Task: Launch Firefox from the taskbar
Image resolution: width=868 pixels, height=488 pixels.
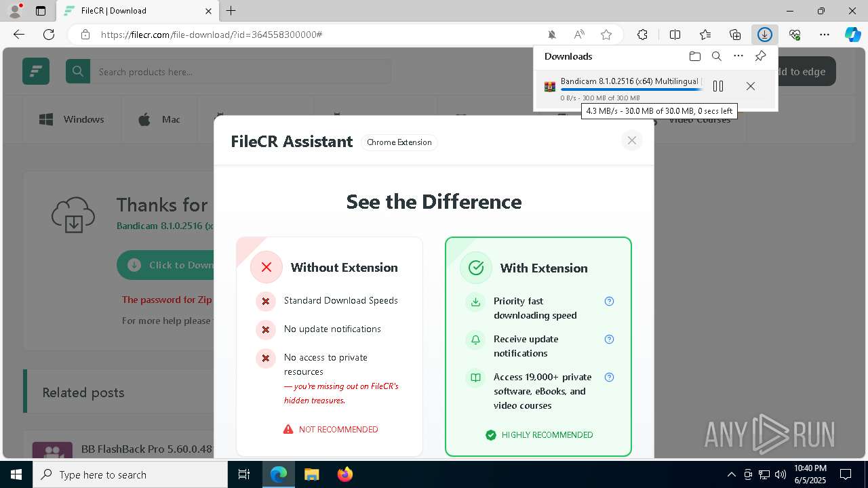Action: tap(345, 474)
